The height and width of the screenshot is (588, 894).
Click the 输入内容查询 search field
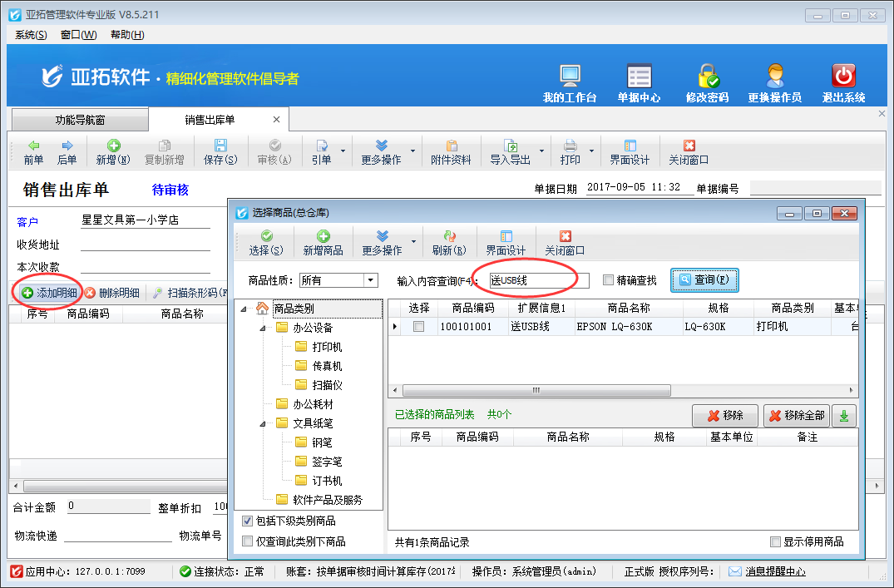coord(539,280)
